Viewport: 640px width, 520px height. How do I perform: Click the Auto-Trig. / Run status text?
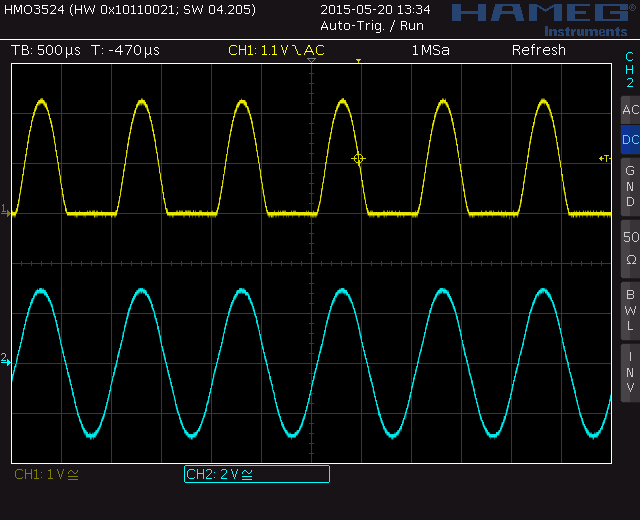click(371, 25)
